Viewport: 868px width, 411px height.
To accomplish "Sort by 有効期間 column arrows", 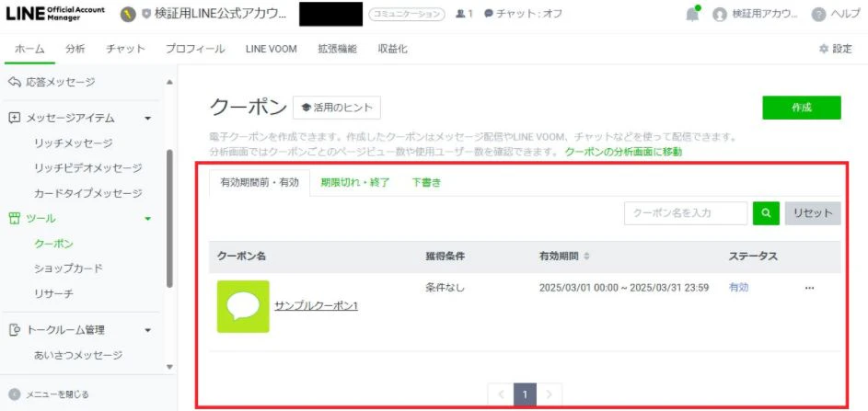I will [586, 257].
